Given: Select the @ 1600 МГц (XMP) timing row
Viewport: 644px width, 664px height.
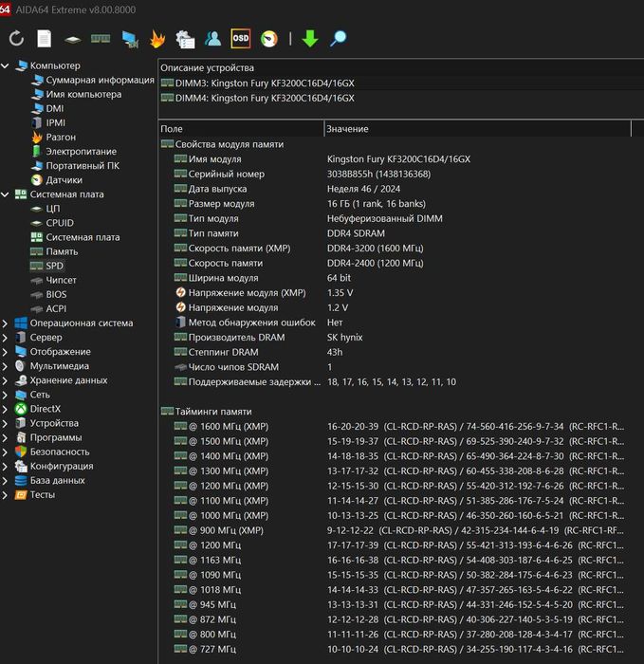Looking at the screenshot, I should click(x=401, y=427).
